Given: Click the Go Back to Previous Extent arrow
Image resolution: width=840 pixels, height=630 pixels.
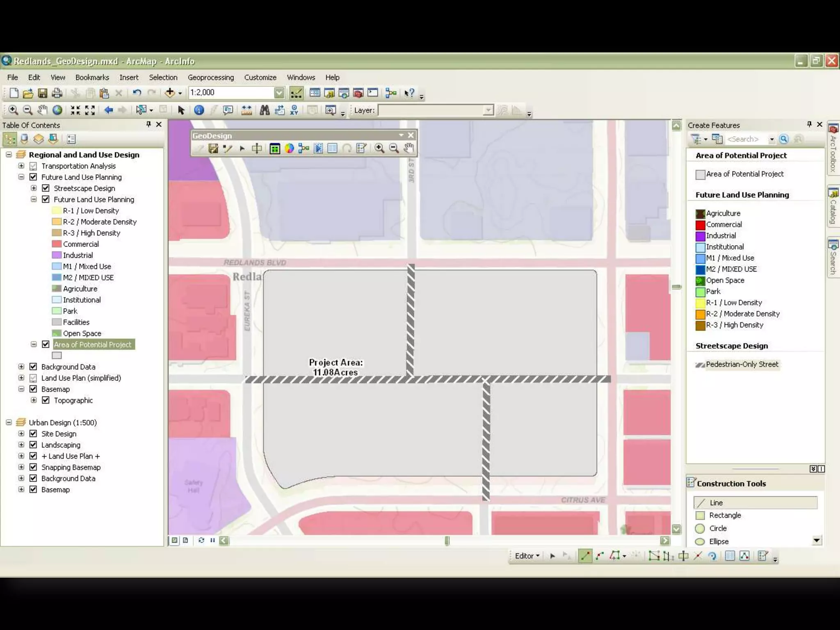Looking at the screenshot, I should click(x=108, y=110).
